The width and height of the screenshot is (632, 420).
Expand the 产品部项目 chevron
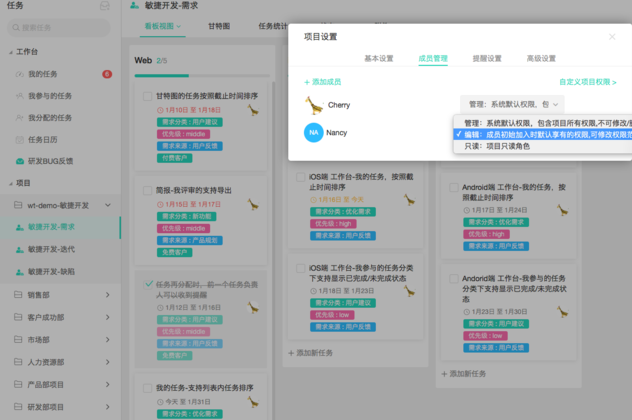[108, 384]
